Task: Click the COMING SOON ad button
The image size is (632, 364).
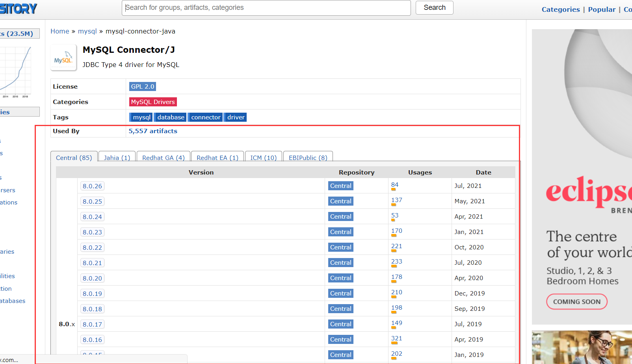Action: tap(577, 302)
